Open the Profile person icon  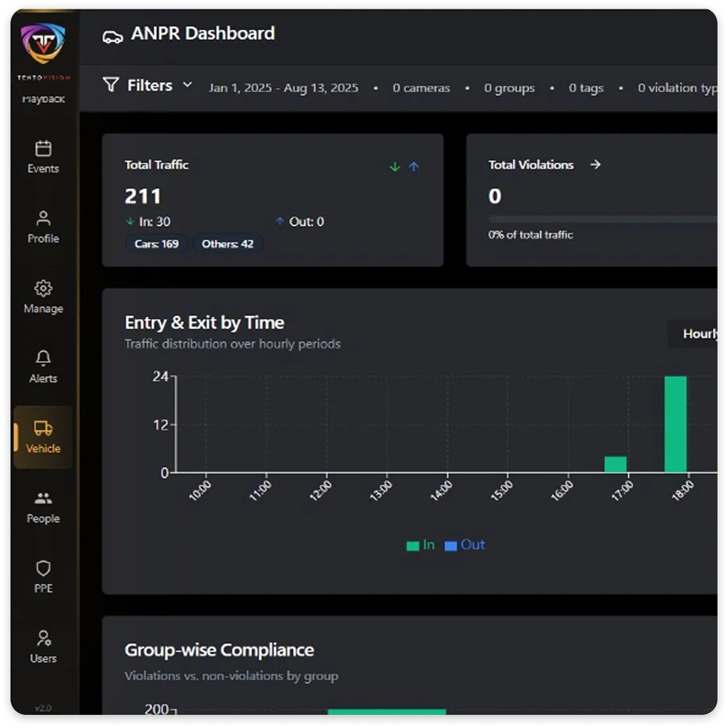point(43,219)
